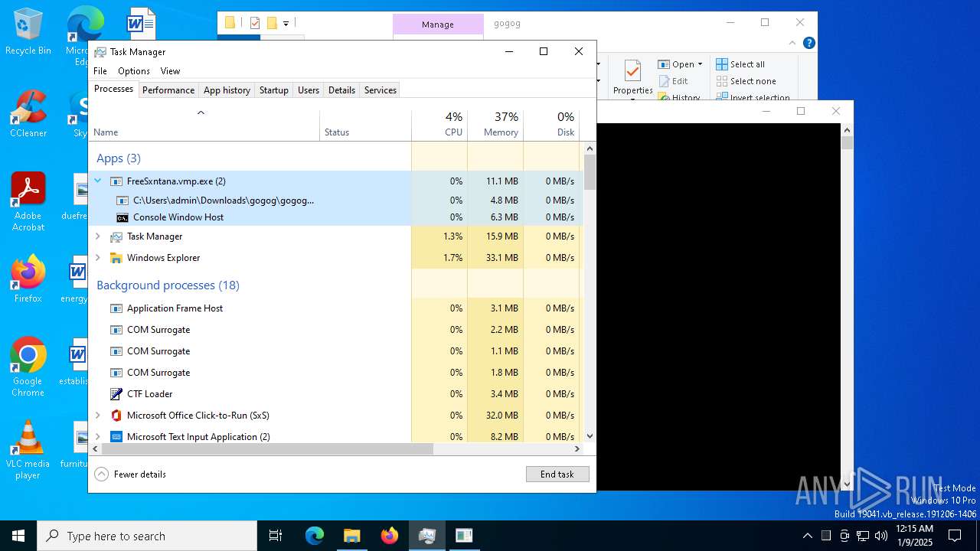Open Options menu in Task Manager
Screen dimensions: 980x551
[134, 71]
